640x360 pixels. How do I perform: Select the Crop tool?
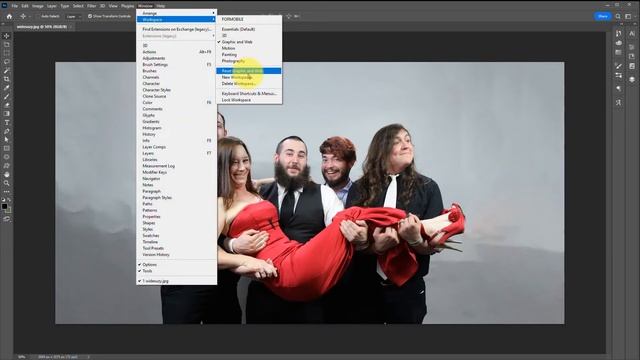[7, 79]
